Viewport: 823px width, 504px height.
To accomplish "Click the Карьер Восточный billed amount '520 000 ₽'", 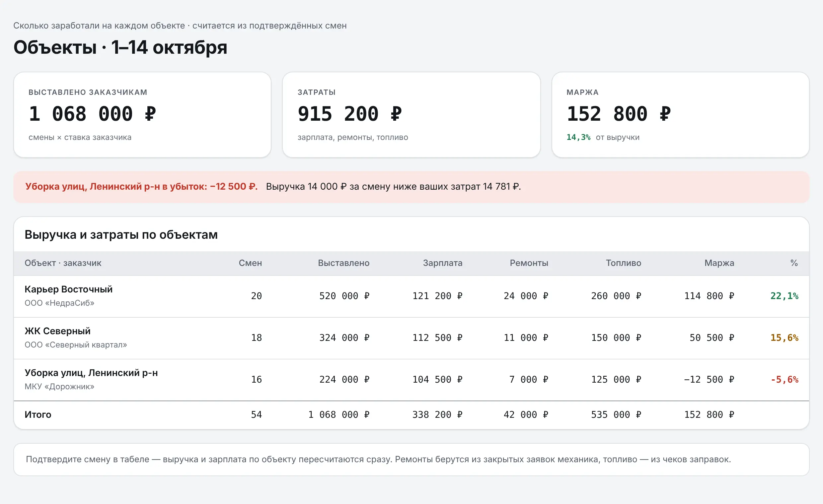I will click(344, 296).
